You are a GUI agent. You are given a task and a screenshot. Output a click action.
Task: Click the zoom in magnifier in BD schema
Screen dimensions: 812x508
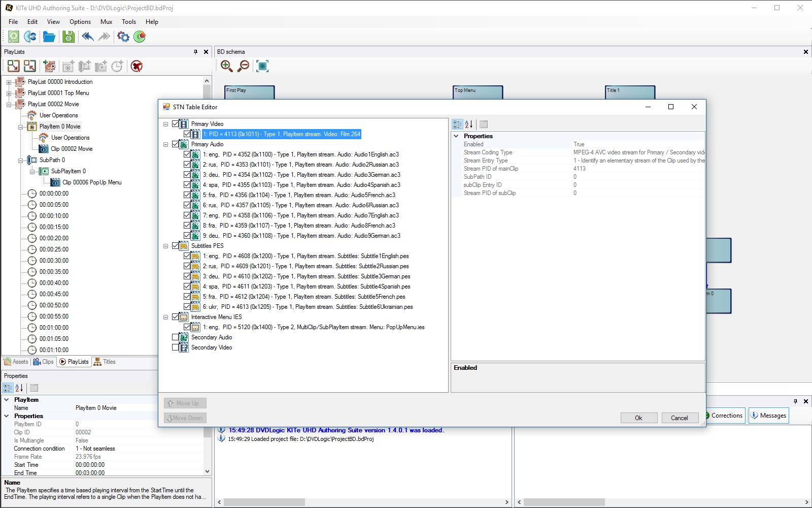[226, 66]
